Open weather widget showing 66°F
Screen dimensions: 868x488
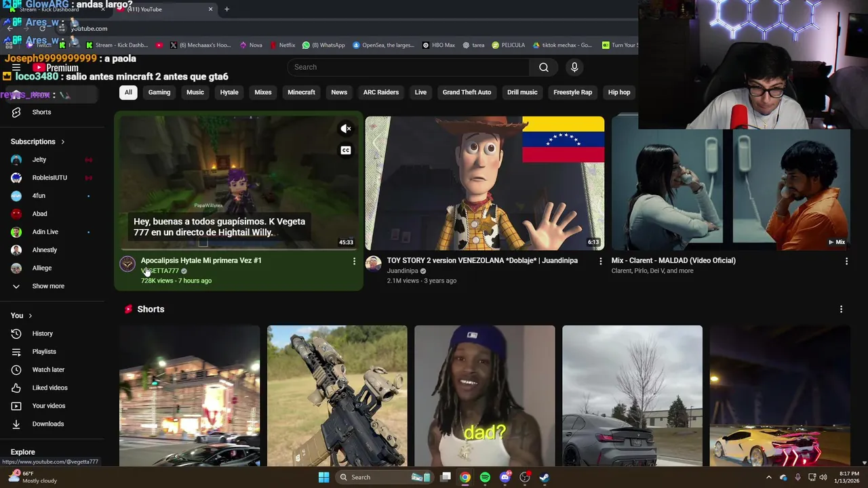click(x=33, y=477)
